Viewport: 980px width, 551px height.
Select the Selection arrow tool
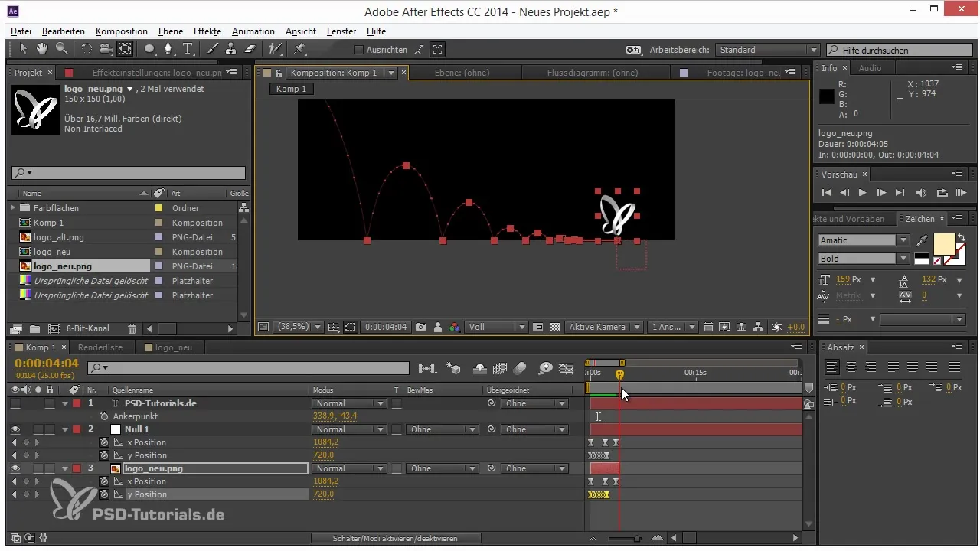point(24,49)
